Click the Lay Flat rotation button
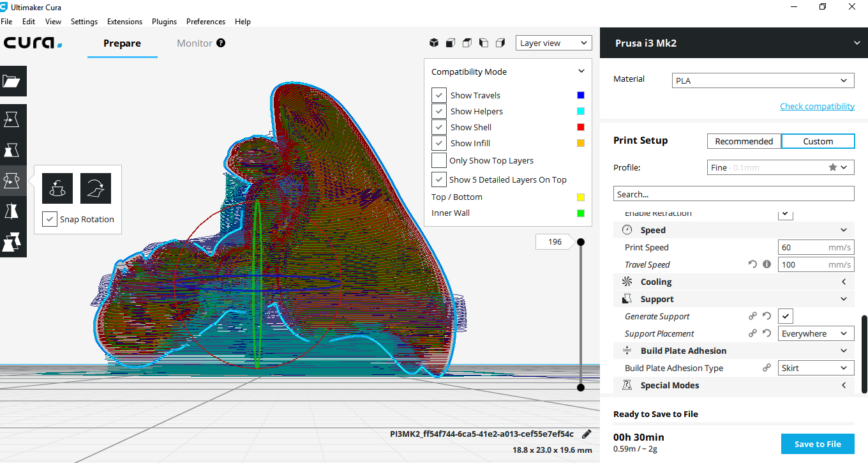The height and width of the screenshot is (463, 868). coord(96,188)
